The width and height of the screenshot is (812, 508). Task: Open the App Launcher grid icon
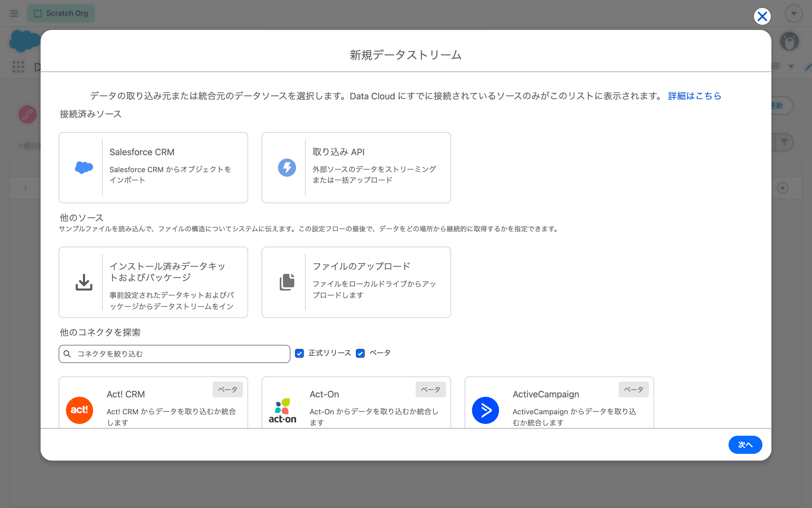[18, 67]
